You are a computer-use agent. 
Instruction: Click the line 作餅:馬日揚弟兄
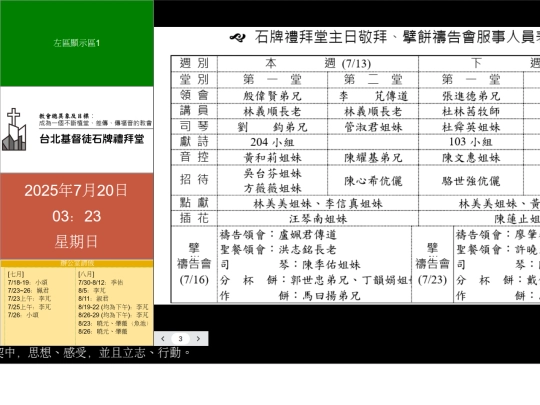(290, 295)
